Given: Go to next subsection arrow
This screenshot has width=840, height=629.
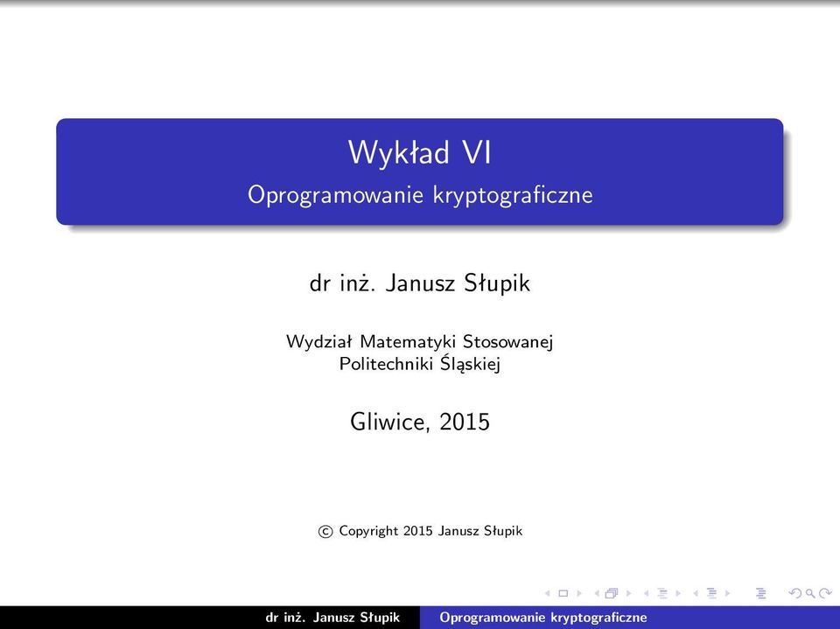Looking at the screenshot, I should coord(678,593).
